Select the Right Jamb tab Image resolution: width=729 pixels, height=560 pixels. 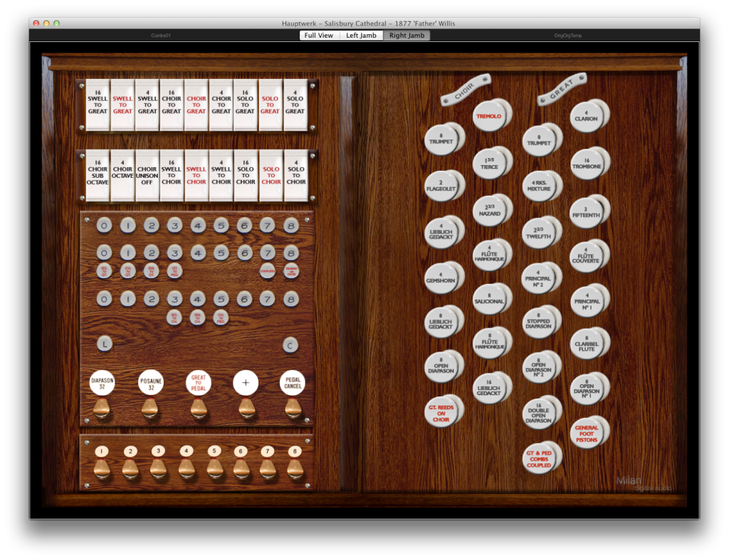[407, 36]
